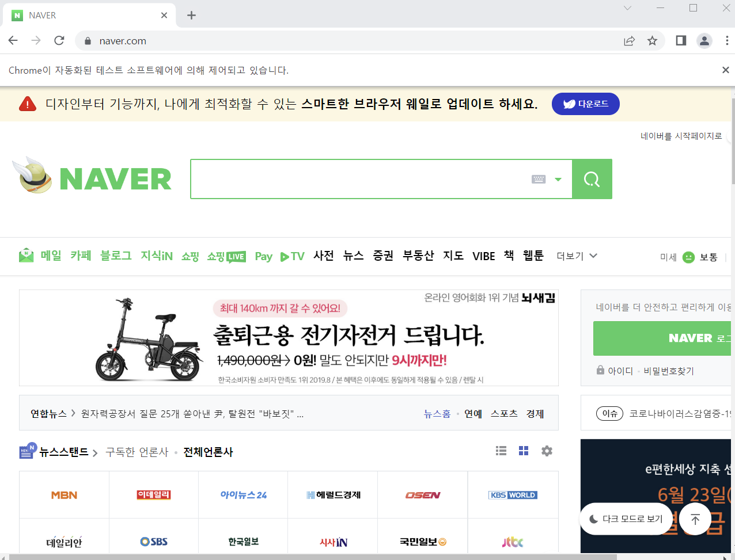Bookmark this page with the star icon
735x560 pixels.
tap(652, 40)
